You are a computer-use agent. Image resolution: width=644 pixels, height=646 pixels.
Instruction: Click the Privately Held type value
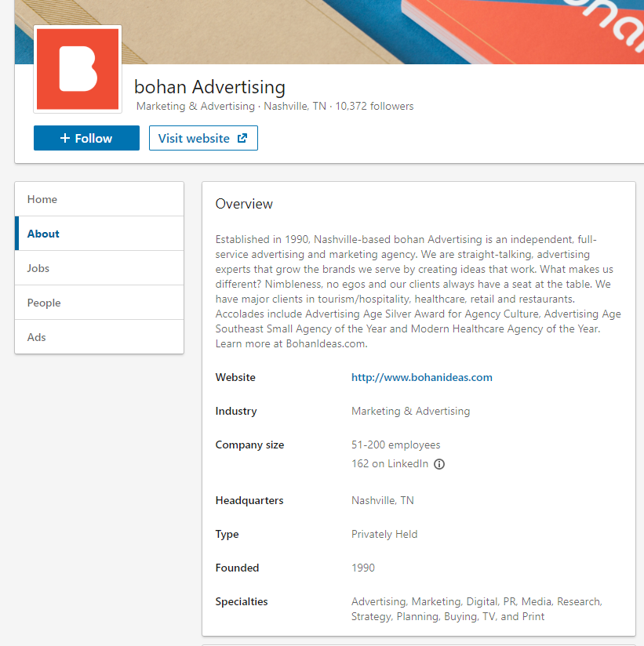point(384,534)
